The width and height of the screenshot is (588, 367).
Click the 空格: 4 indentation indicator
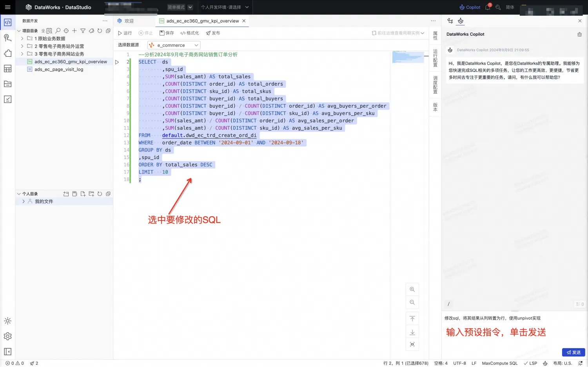point(441,363)
